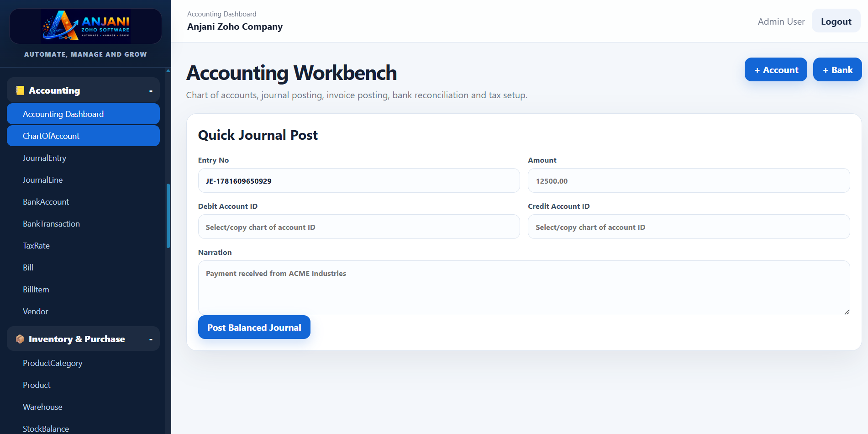
Task: Open ChartOfAccount page
Action: [x=83, y=136]
